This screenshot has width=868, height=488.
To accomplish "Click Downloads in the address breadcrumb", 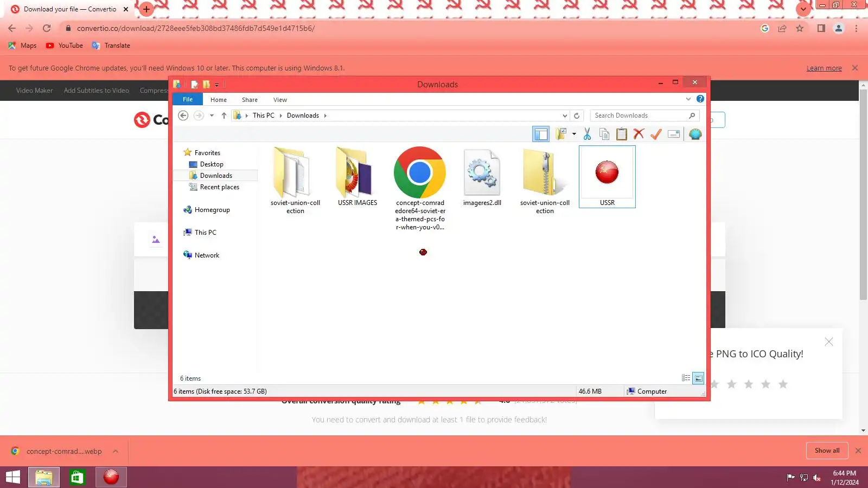I will 303,115.
